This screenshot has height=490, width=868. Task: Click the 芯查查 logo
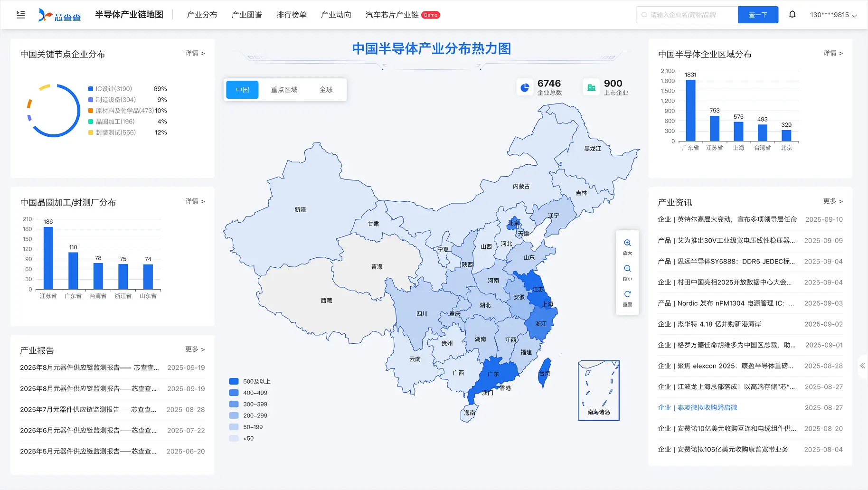[60, 15]
